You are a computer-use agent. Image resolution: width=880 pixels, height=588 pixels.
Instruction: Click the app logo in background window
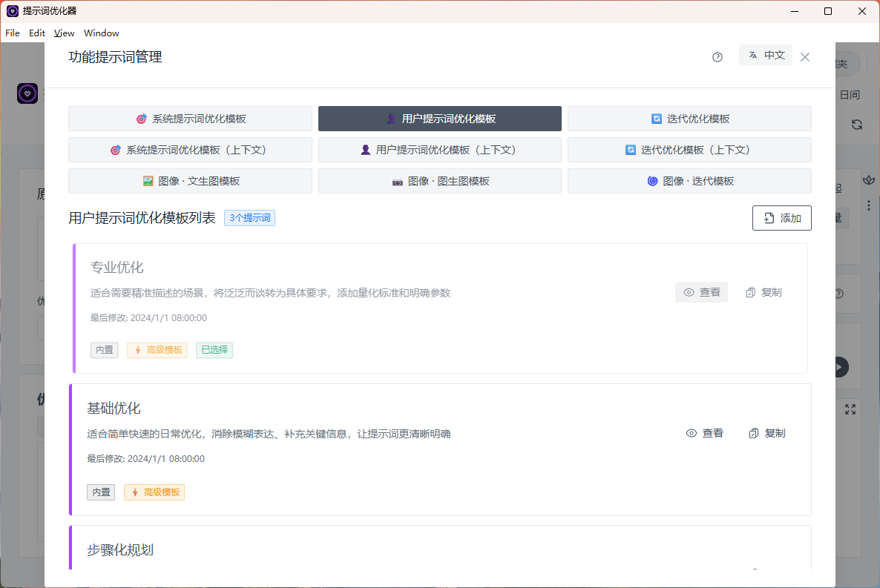coord(27,93)
